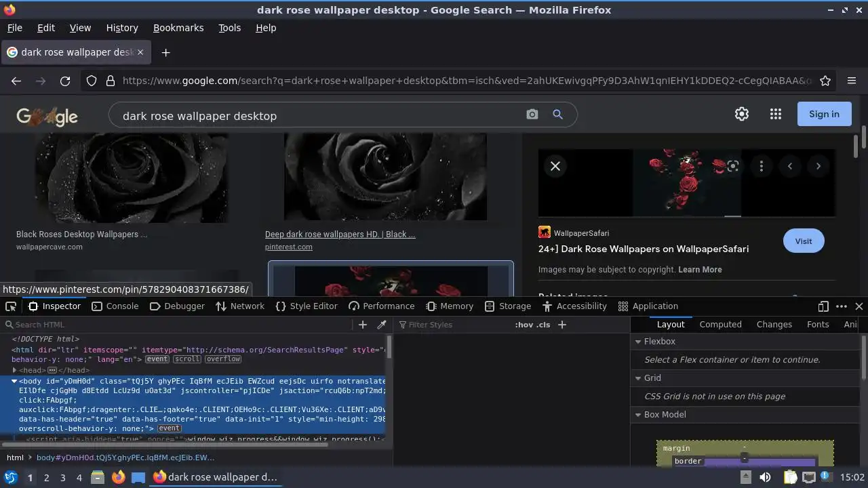Open the Google apps grid
This screenshot has height=488, width=868.
[776, 114]
